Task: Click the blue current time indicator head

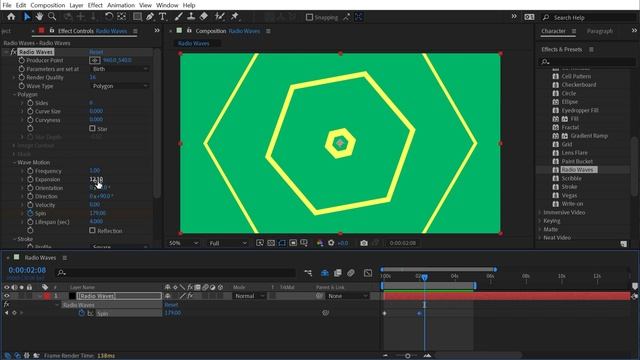Action: tap(424, 277)
